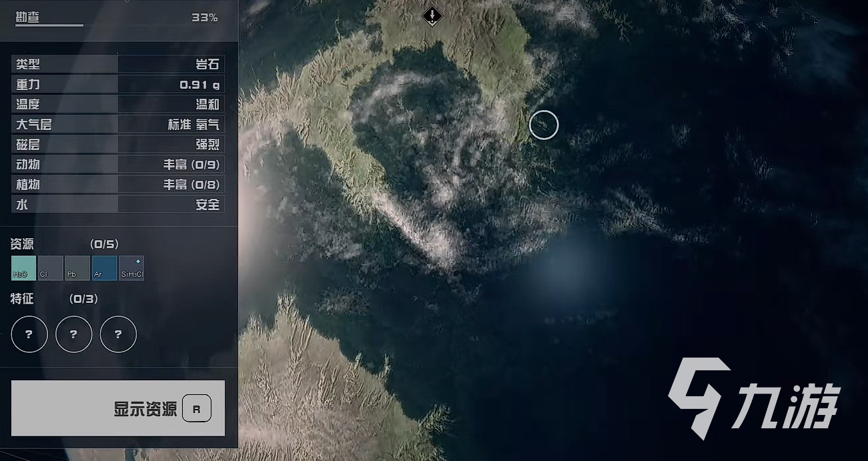868x461 pixels.
Task: Click the 大气层 atmosphere label
Action: click(x=34, y=124)
